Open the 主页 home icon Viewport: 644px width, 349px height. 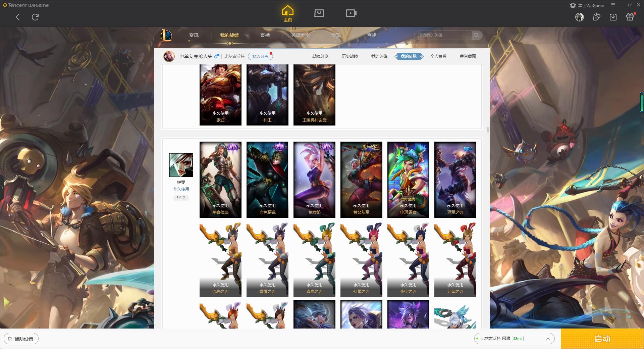click(x=288, y=14)
